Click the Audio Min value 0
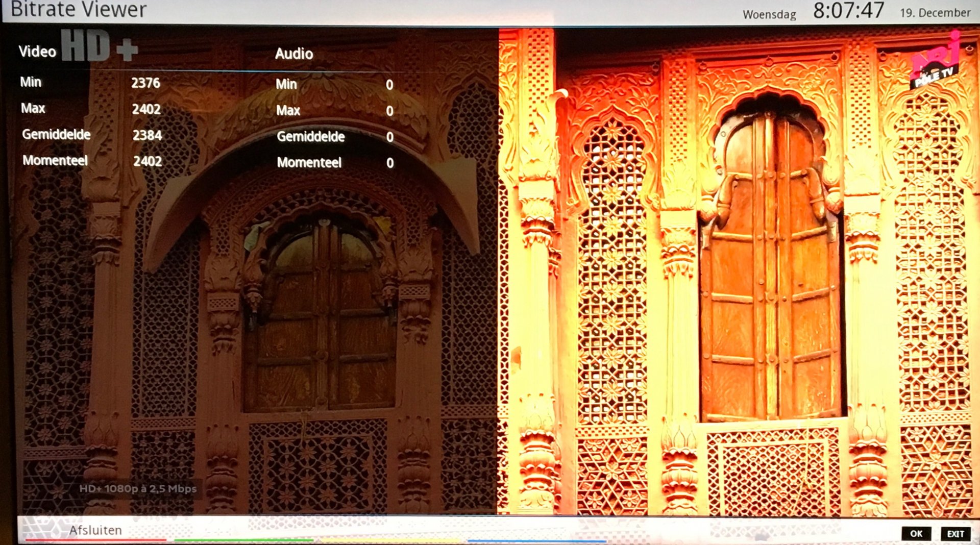The image size is (980, 545). [x=389, y=85]
